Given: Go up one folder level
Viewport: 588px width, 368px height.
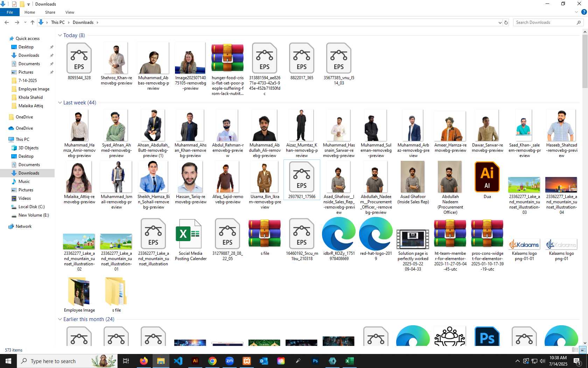Looking at the screenshot, I should (33, 22).
